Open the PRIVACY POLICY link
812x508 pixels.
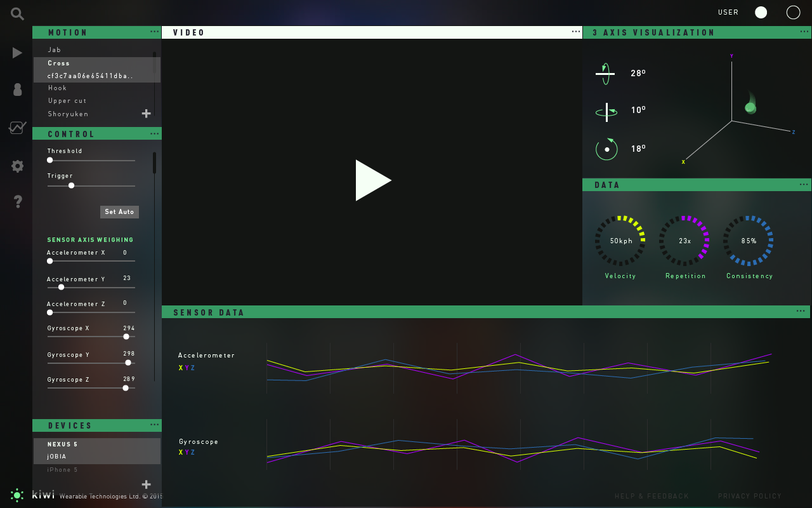click(750, 496)
